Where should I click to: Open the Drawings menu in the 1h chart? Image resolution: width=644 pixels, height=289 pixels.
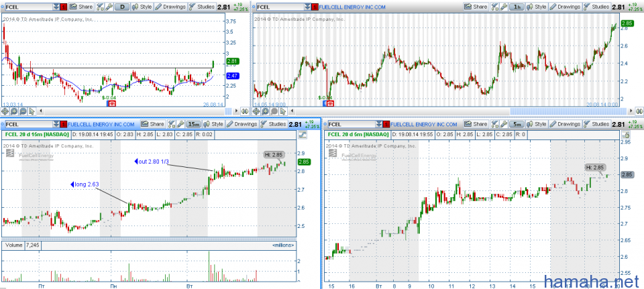coord(565,7)
